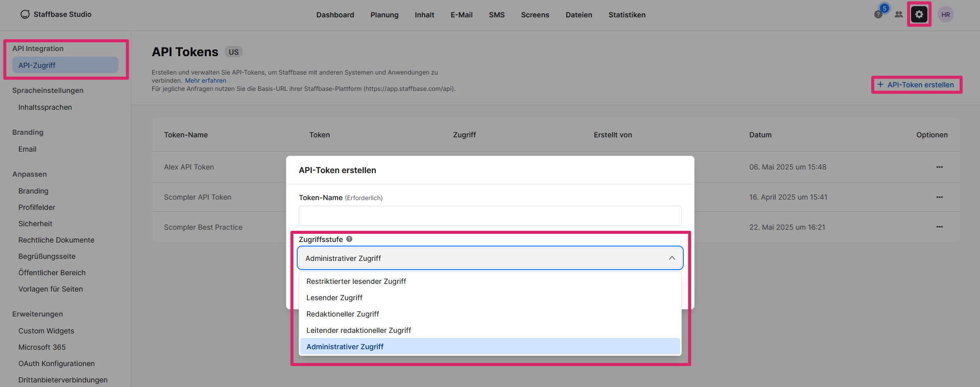The width and height of the screenshot is (980, 387).
Task: Click the Token-Name input field
Action: [x=490, y=216]
